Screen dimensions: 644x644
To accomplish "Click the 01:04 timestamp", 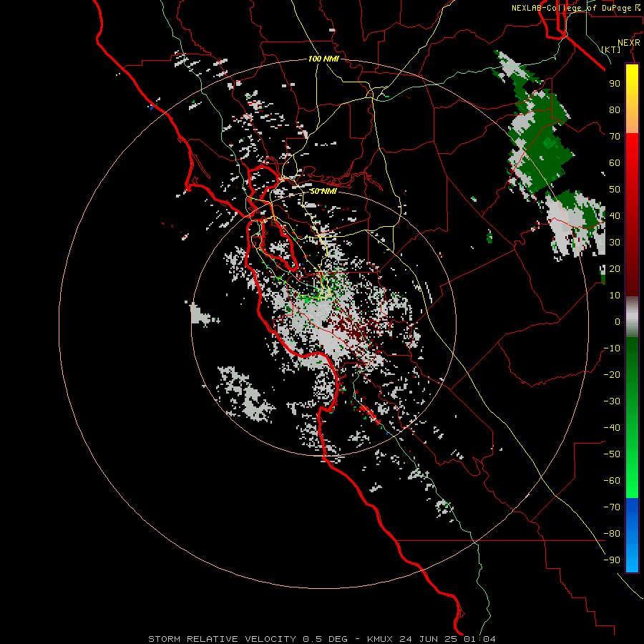I will pyautogui.click(x=479, y=639).
